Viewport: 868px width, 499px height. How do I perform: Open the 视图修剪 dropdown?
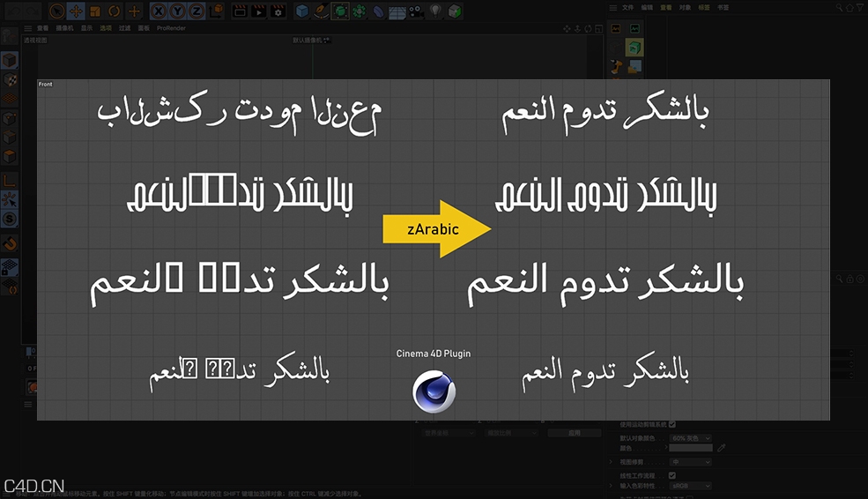point(691,462)
